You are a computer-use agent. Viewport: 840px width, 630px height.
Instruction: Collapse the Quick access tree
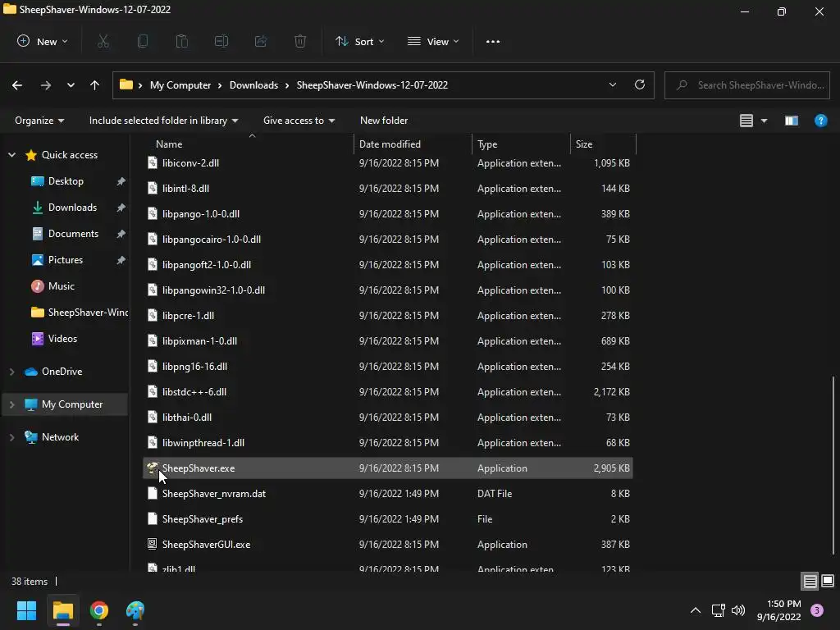click(11, 155)
